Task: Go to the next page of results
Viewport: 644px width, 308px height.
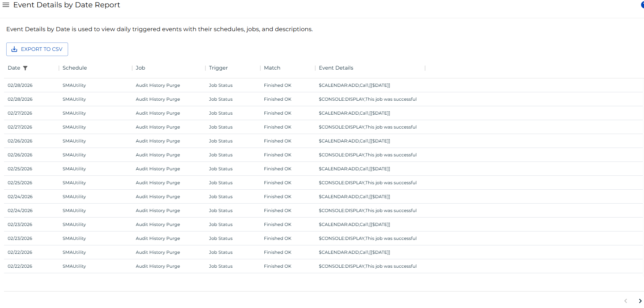Action: click(x=640, y=301)
